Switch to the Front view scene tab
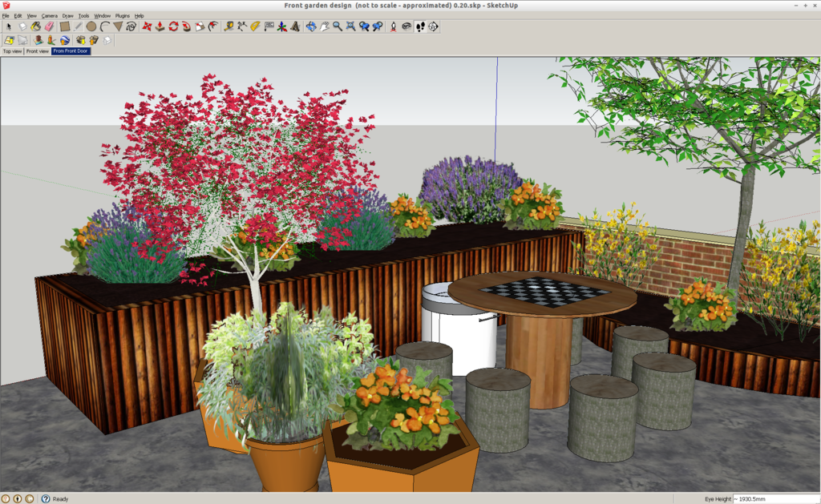821x504 pixels. coord(37,51)
